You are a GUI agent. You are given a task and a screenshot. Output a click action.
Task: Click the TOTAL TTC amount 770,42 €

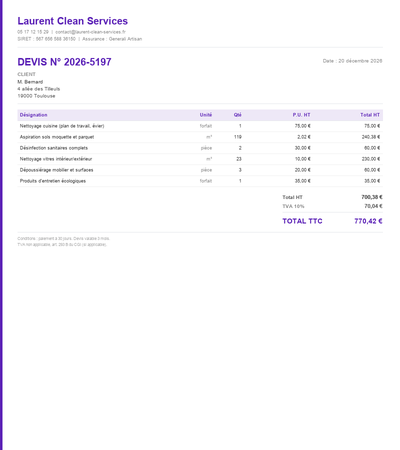[x=368, y=221]
